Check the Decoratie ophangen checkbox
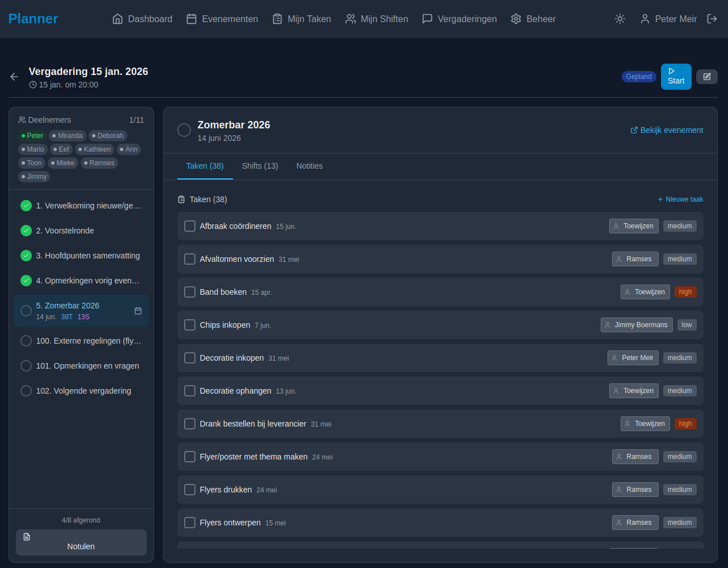Image resolution: width=728 pixels, height=568 pixels. coord(190,391)
